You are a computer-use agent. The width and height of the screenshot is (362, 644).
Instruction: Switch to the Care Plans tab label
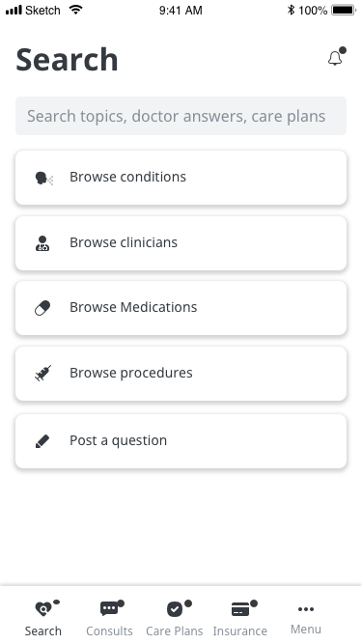pyautogui.click(x=175, y=630)
